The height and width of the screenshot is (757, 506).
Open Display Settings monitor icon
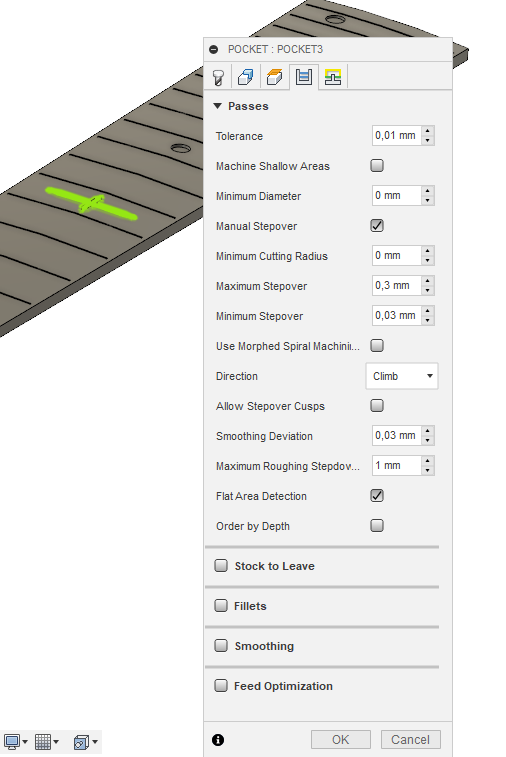click(x=12, y=742)
